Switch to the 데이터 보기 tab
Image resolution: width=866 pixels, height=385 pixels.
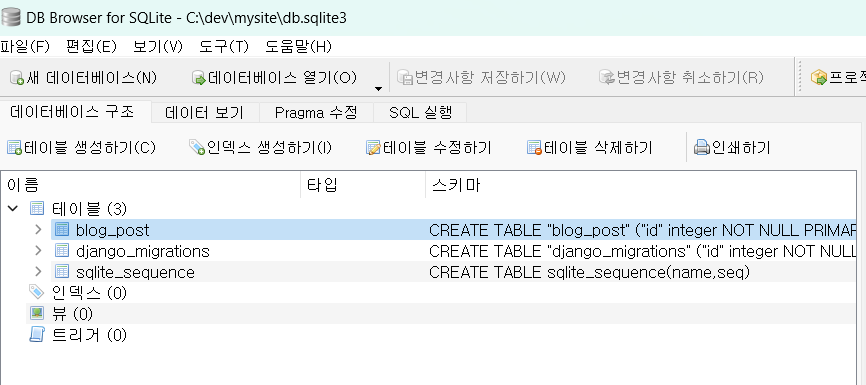[x=204, y=113]
